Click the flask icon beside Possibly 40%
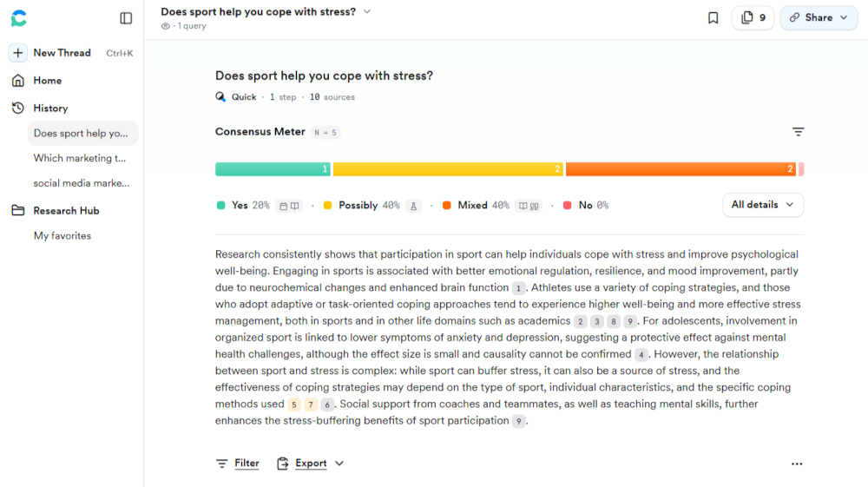The height and width of the screenshot is (487, 868). click(x=413, y=206)
